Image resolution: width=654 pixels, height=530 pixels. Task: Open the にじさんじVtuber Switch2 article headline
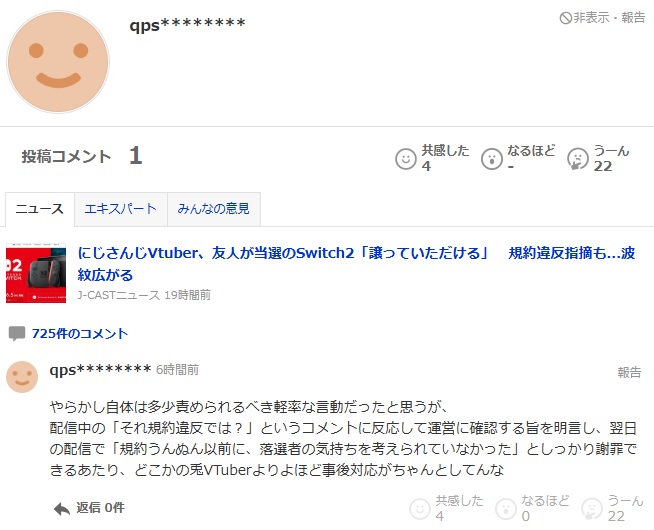coord(356,264)
